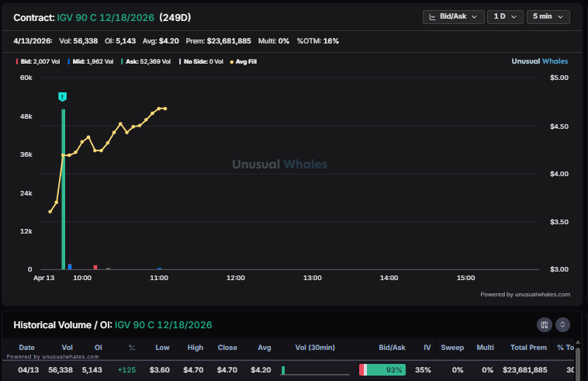
Task: Toggle the Mid 1,962 Vol legend
Action: (x=91, y=61)
